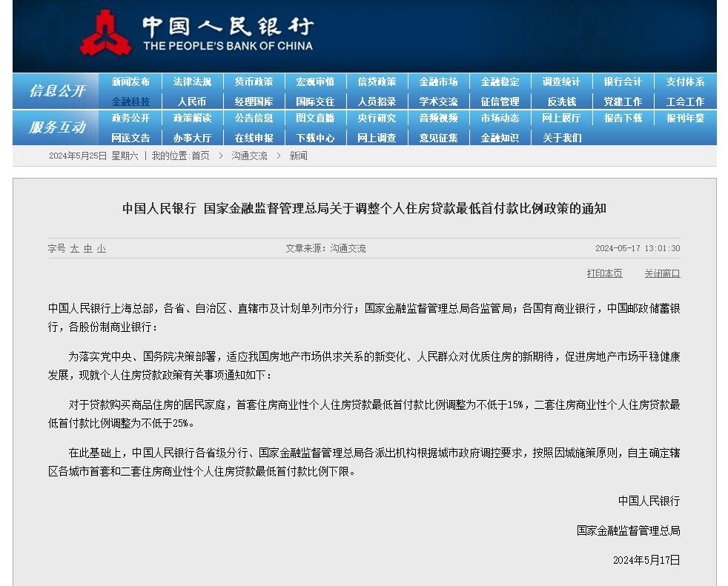This screenshot has width=728, height=586.
Task: Open 学术交流 menu item
Action: click(x=438, y=101)
